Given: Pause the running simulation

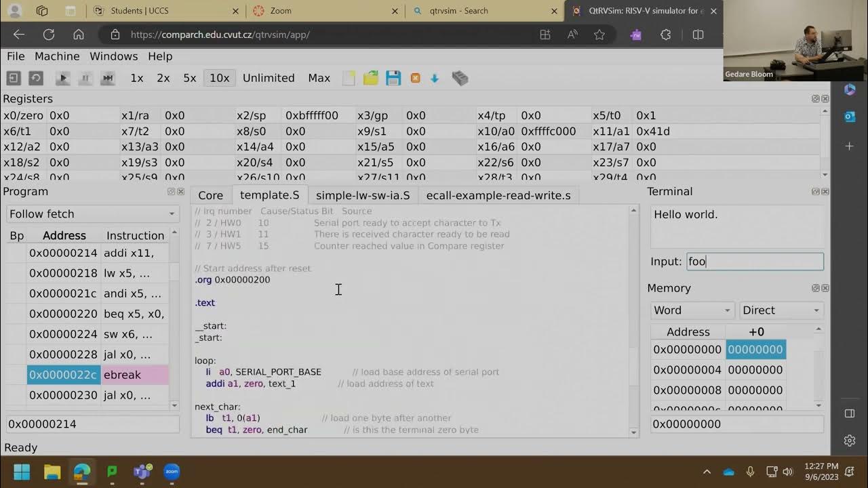Looking at the screenshot, I should click(x=85, y=78).
